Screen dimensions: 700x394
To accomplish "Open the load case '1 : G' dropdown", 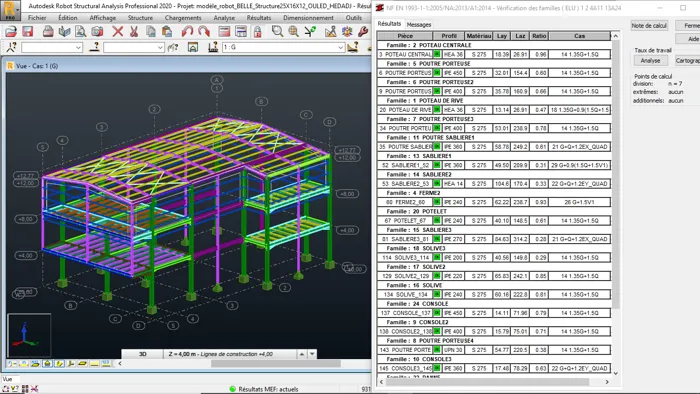I will (340, 47).
